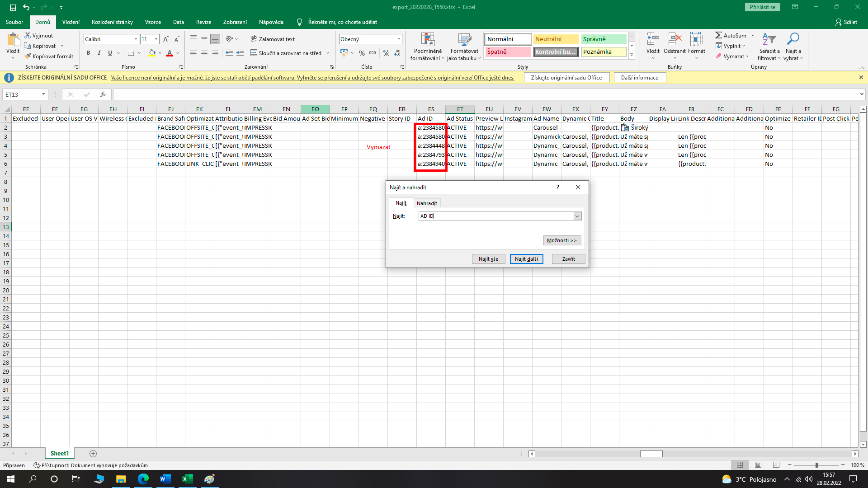Click the Zavřít button in dialog
This screenshot has width=868, height=488.
click(x=568, y=259)
